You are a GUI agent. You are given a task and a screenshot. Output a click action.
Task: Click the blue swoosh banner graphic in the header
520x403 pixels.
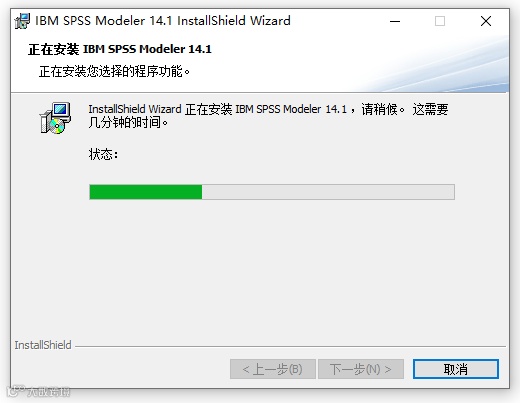coord(433,67)
